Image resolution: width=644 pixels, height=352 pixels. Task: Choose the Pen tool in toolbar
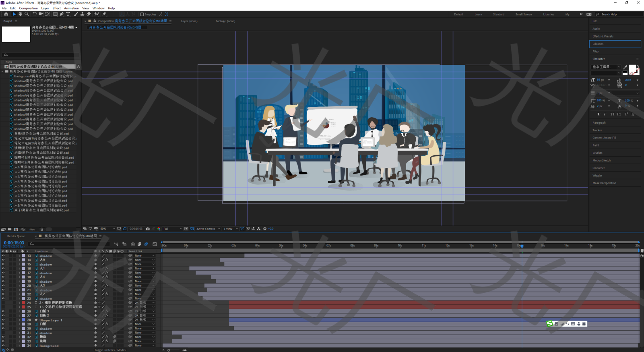[x=62, y=14]
